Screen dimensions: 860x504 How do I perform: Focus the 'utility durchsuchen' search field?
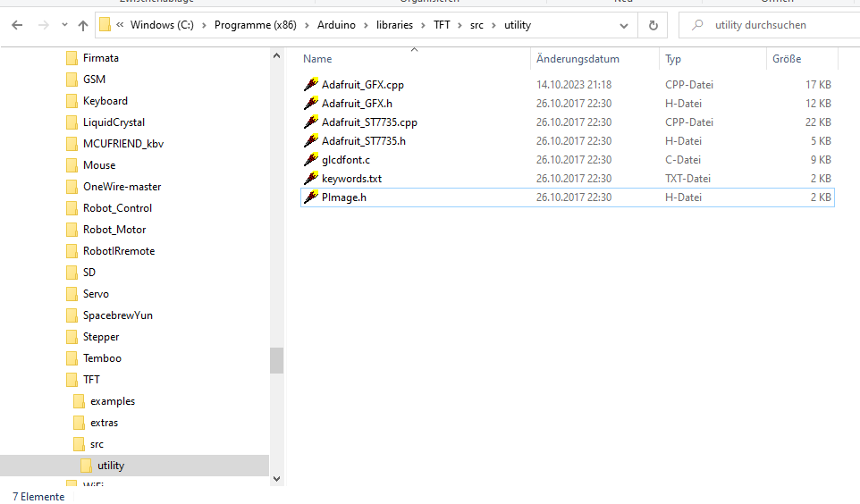tap(769, 25)
